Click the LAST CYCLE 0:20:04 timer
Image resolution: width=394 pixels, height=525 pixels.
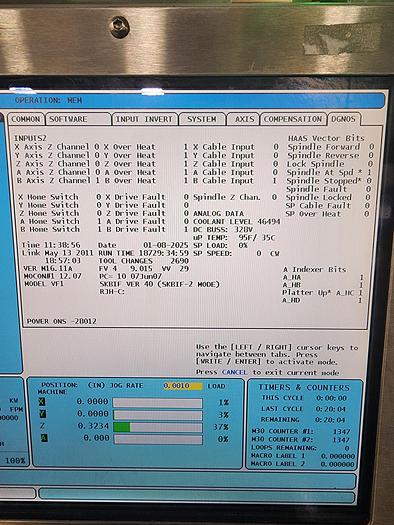pyautogui.click(x=304, y=409)
